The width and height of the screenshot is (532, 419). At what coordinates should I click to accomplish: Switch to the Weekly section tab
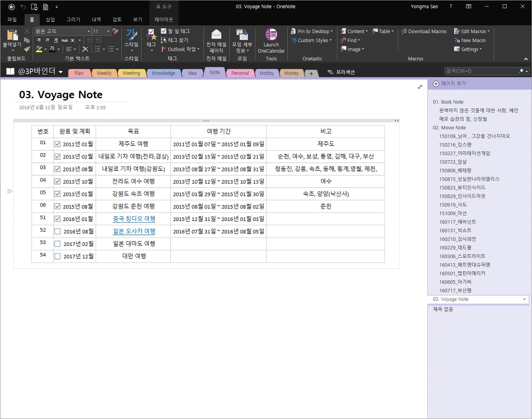point(104,73)
